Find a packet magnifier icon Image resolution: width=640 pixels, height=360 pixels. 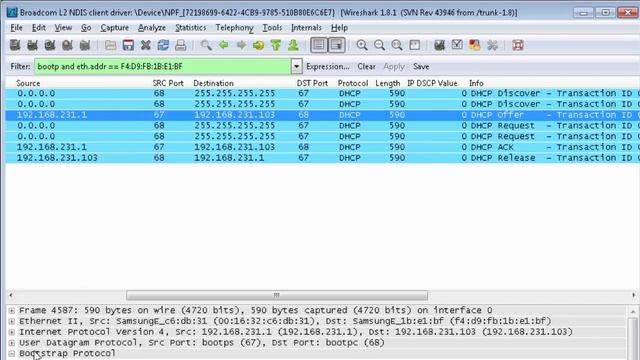(206, 45)
